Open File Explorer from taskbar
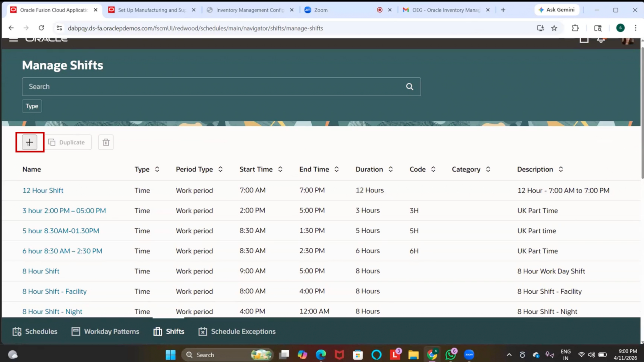This screenshot has height=362, width=644. (413, 355)
